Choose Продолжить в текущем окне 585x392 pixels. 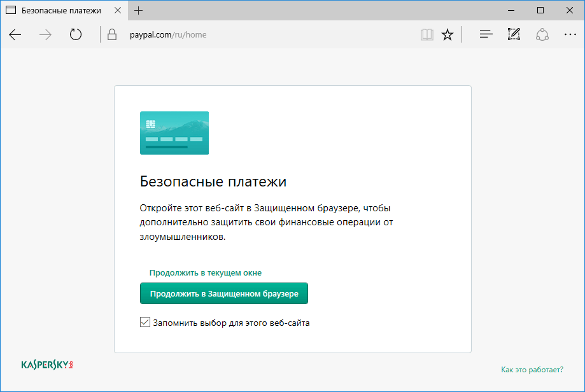[x=205, y=272]
